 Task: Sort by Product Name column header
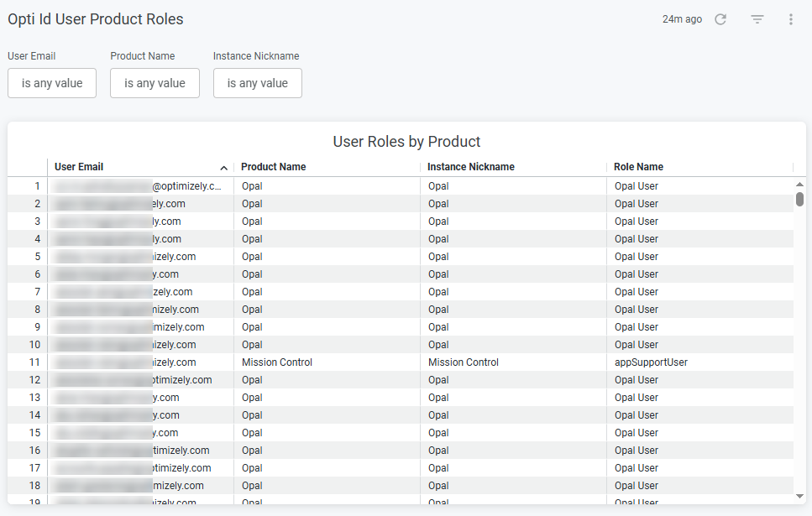[274, 167]
